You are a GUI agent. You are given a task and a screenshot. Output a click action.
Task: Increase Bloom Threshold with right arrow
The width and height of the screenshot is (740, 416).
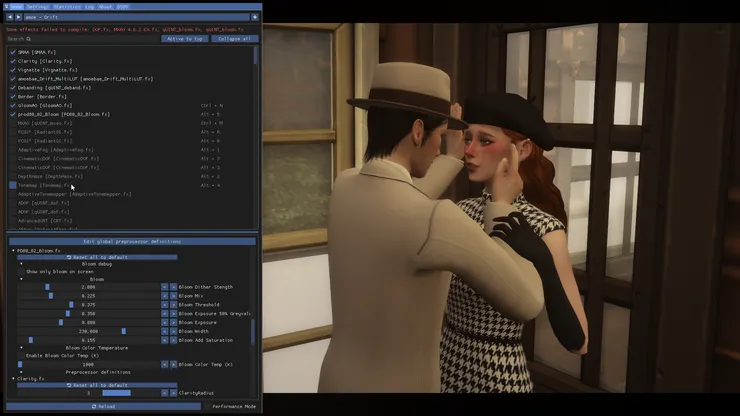173,305
